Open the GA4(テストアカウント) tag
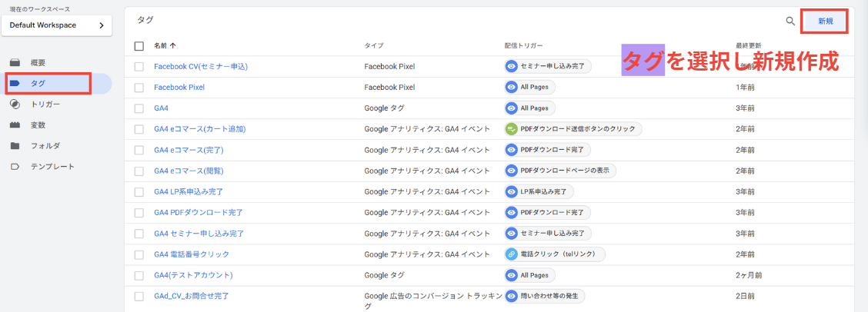The height and width of the screenshot is (312, 868). click(193, 275)
